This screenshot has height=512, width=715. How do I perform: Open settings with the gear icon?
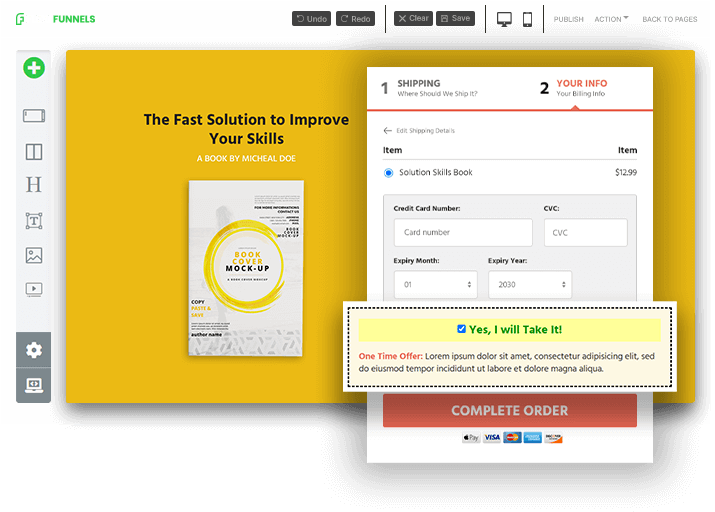coord(34,350)
